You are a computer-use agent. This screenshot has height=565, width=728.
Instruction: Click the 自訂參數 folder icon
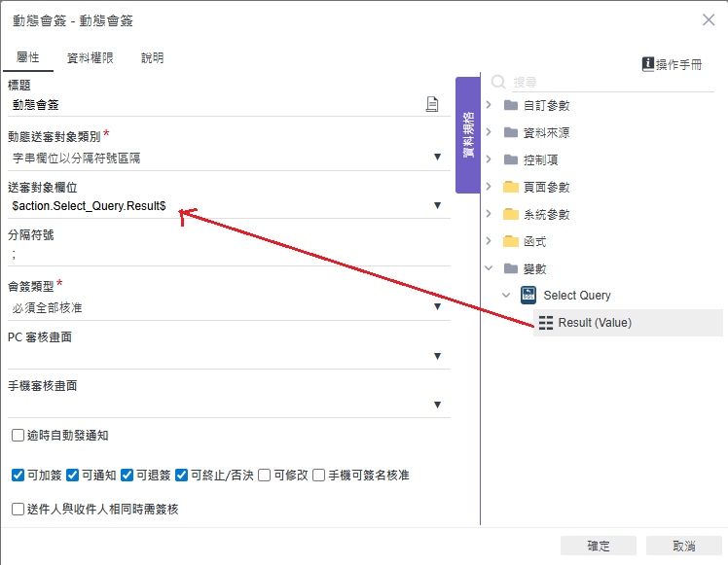pyautogui.click(x=511, y=105)
